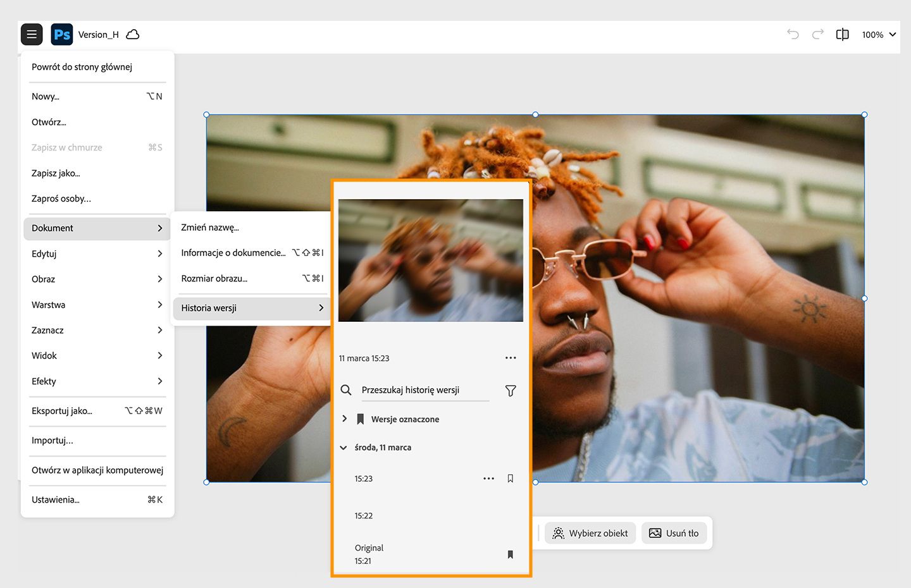Choose Nowy... from the menu
The image size is (911, 588).
tap(97, 97)
